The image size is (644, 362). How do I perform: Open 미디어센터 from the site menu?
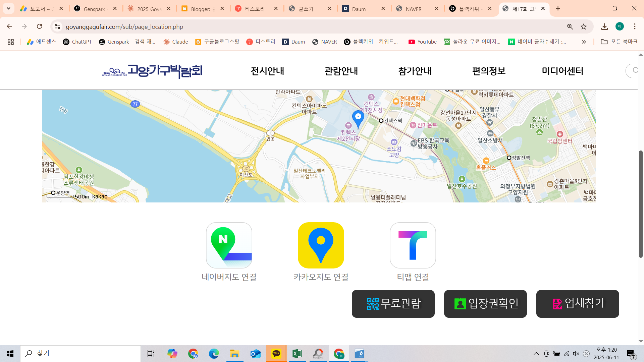[562, 71]
